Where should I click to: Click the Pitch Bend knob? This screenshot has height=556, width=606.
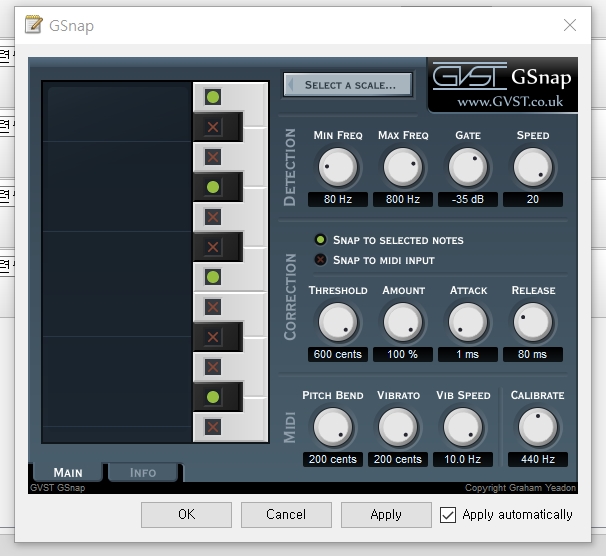[333, 427]
